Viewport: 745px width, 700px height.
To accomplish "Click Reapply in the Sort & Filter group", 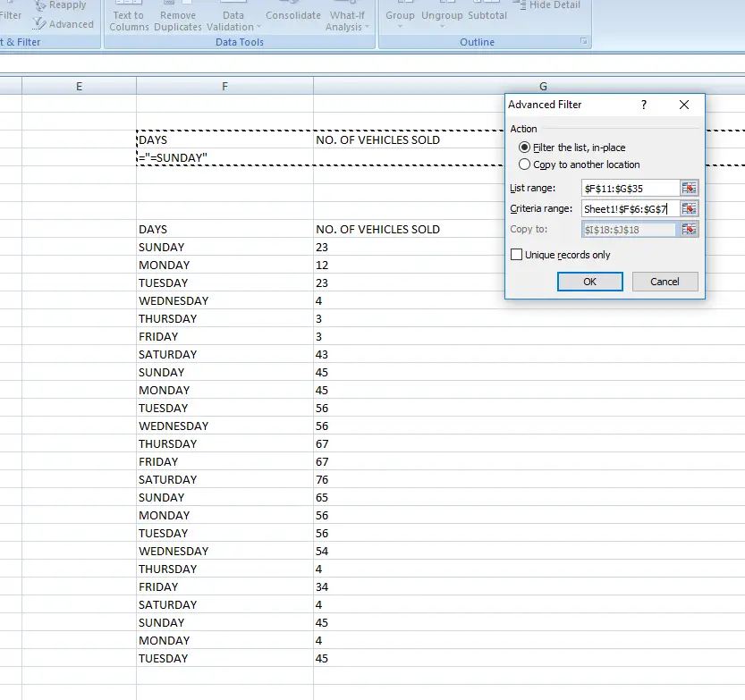I will click(x=61, y=5).
